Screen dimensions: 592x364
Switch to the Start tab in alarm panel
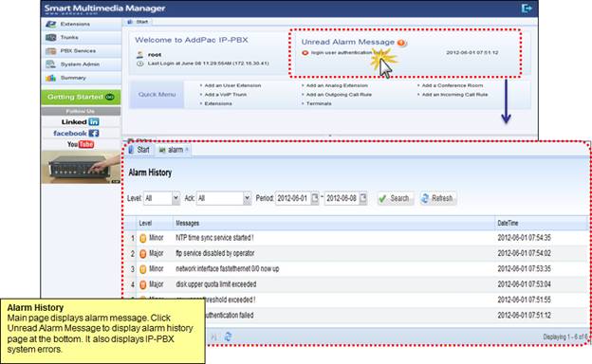point(139,150)
